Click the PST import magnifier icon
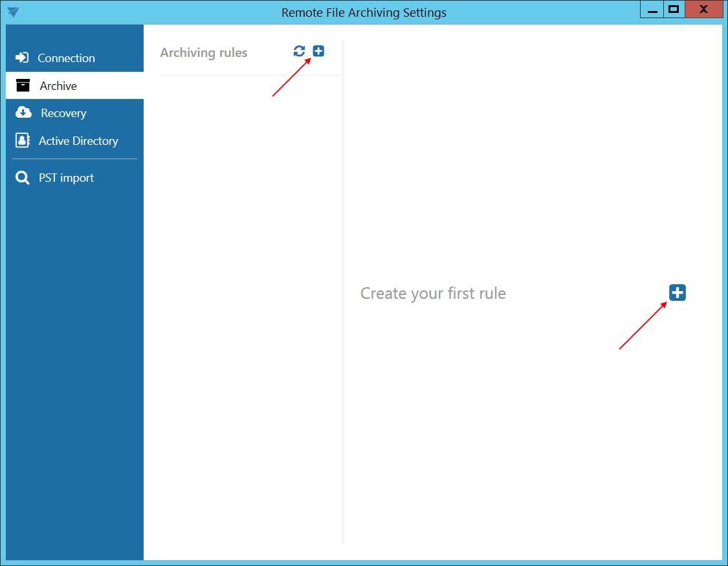Screen dimensions: 728x566 23,178
